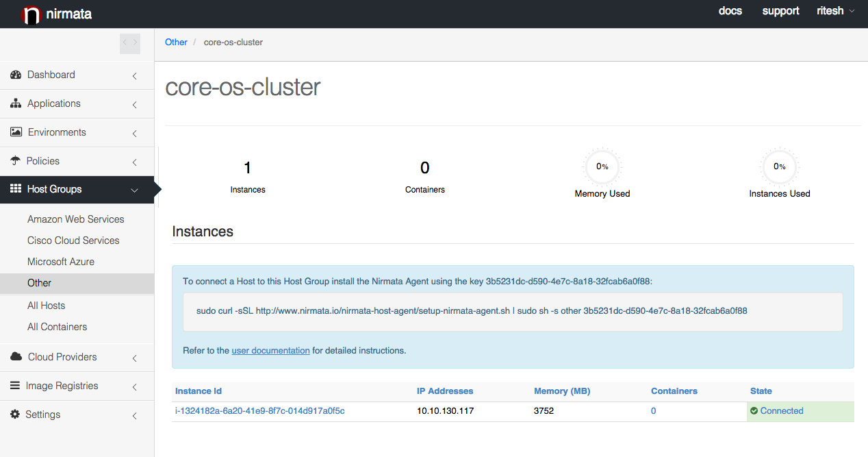Sort by State column header
Screen dimensions: 868x457
761,391
